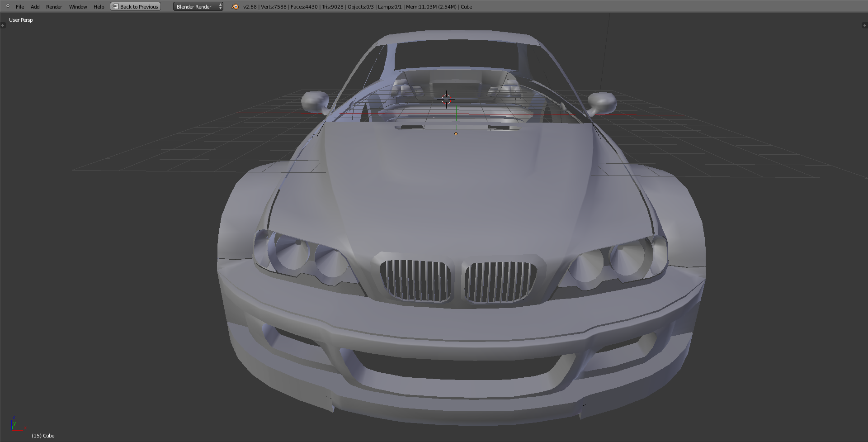The height and width of the screenshot is (442, 868).
Task: Click the XYZ axis indicator gizmo
Action: [x=18, y=423]
